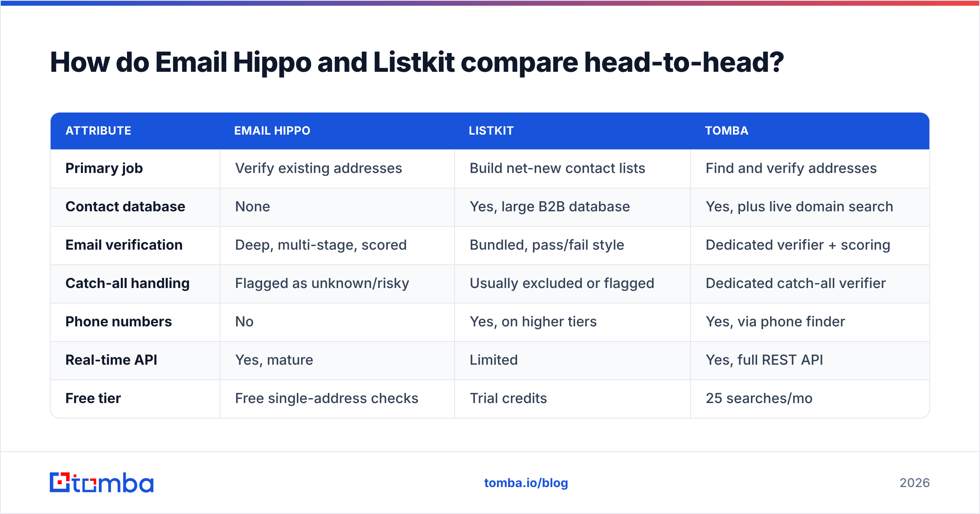This screenshot has height=514, width=980.
Task: Click the 'Contact database' row label
Action: [125, 207]
